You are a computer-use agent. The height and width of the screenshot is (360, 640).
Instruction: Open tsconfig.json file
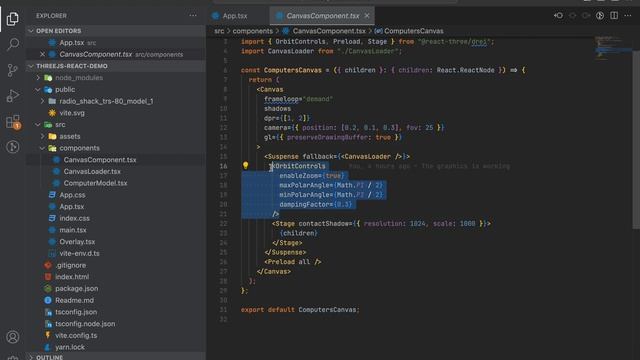76,312
